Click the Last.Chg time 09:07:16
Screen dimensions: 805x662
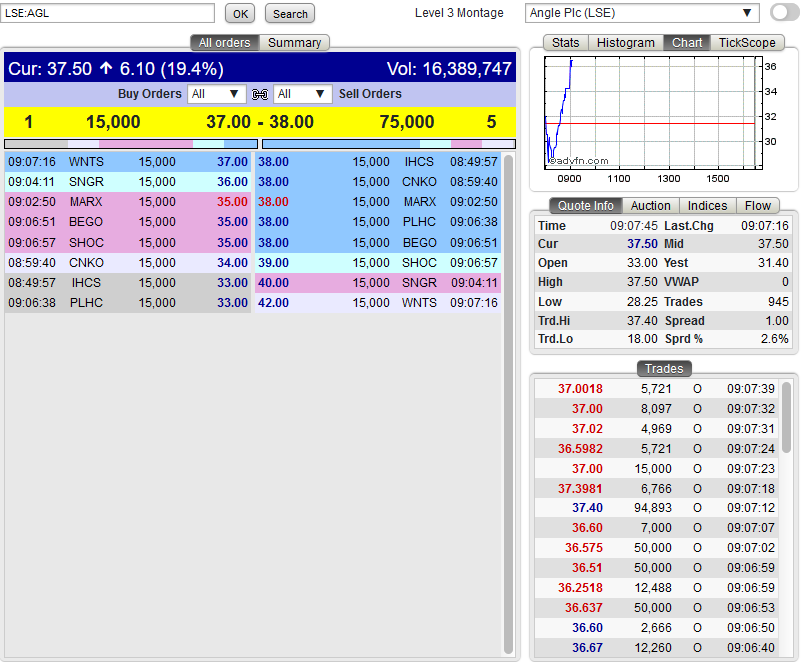pos(764,226)
